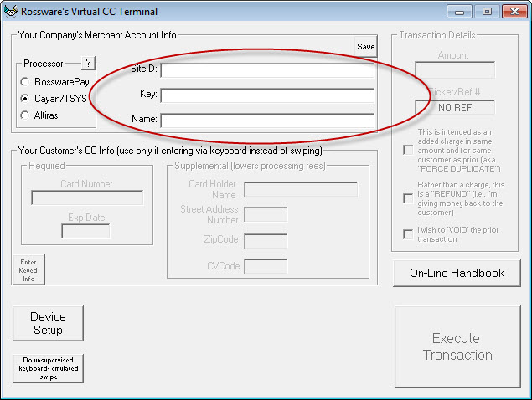Viewport: 532px width, 400px height.
Task: Select the RosswarePay processor option
Action: 25,82
